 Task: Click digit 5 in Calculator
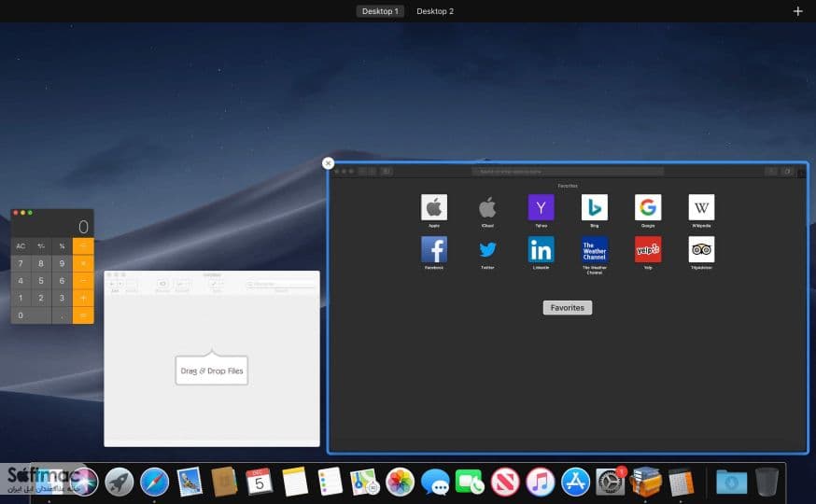point(41,280)
